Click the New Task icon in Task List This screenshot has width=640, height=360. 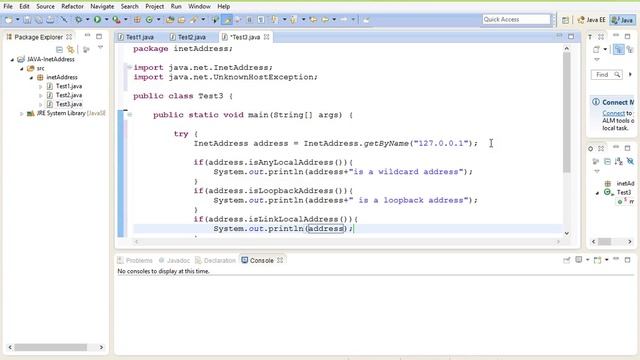pyautogui.click(x=596, y=50)
